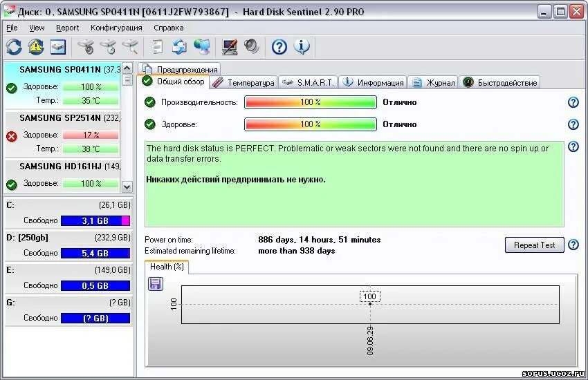Open the View menu
This screenshot has width=588, height=380.
(x=37, y=28)
